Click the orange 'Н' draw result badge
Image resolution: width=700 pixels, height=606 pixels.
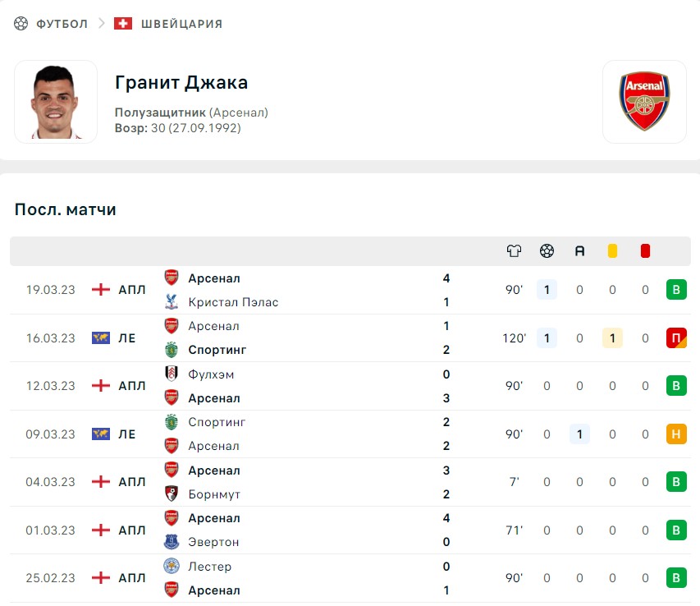(676, 434)
